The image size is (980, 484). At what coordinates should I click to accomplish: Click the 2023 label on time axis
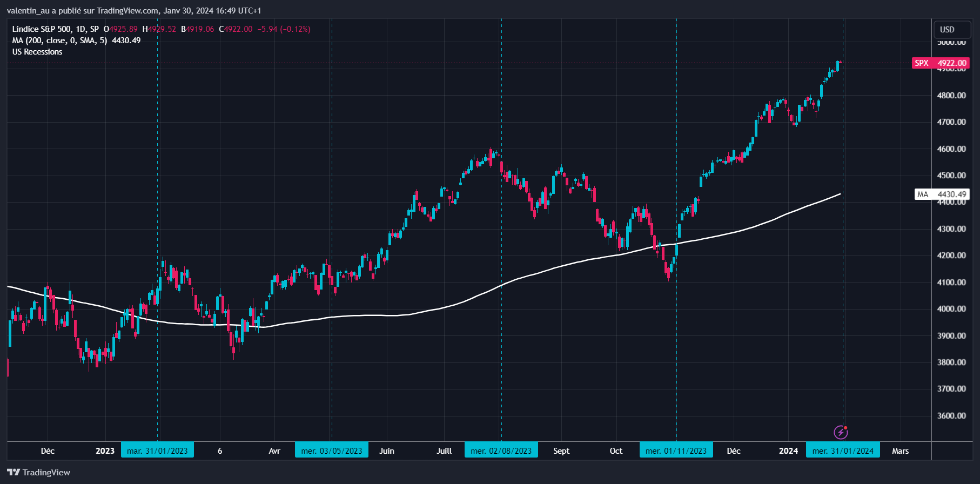pos(105,451)
